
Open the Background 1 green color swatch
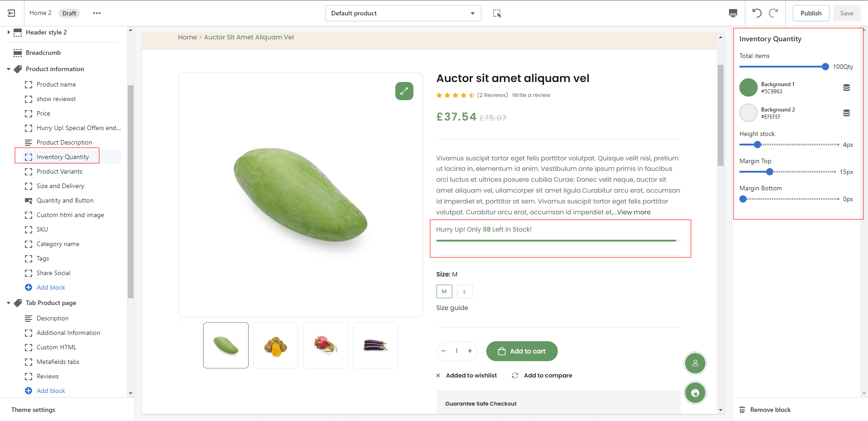click(748, 87)
